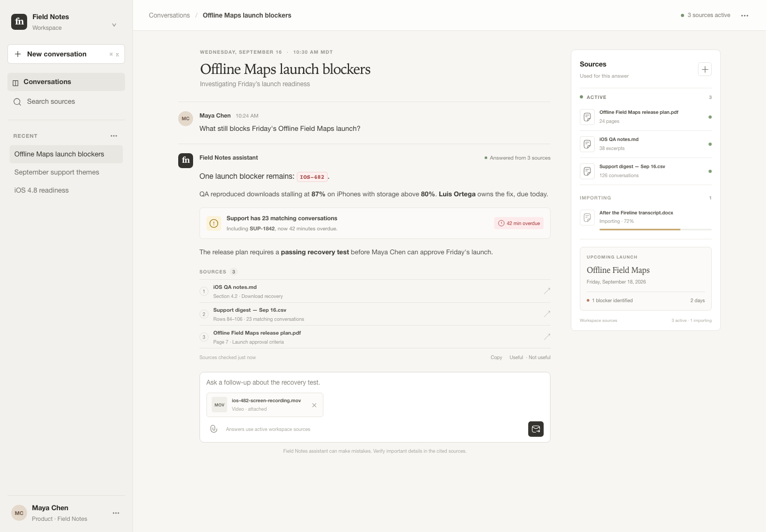Click the import progress bar at 72%
This screenshot has width=766, height=532.
(655, 229)
